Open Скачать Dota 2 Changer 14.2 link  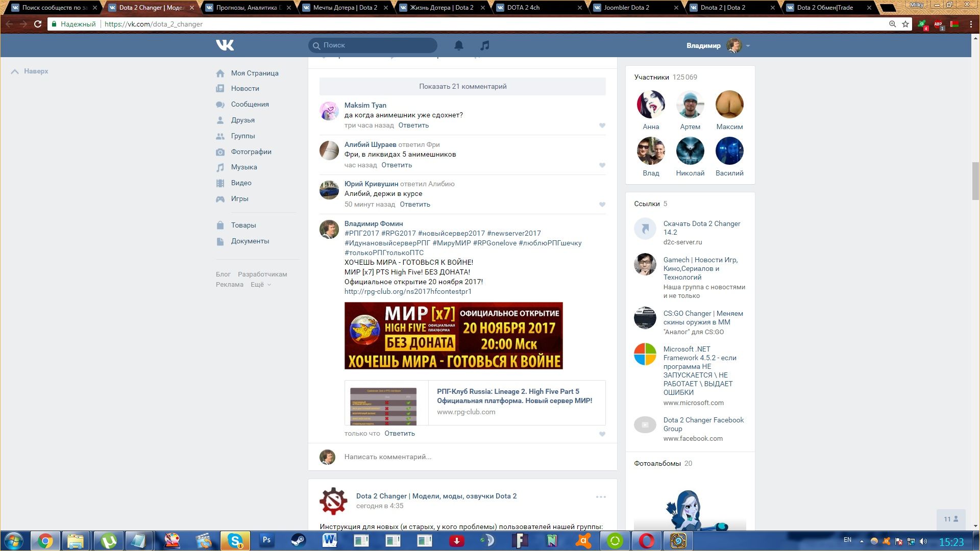[702, 228]
